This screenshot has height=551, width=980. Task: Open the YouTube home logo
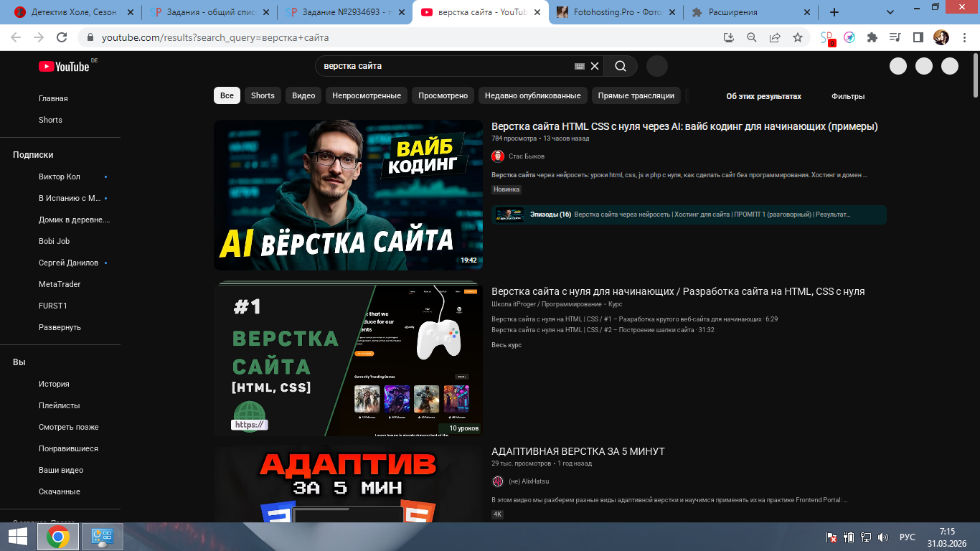pyautogui.click(x=65, y=66)
